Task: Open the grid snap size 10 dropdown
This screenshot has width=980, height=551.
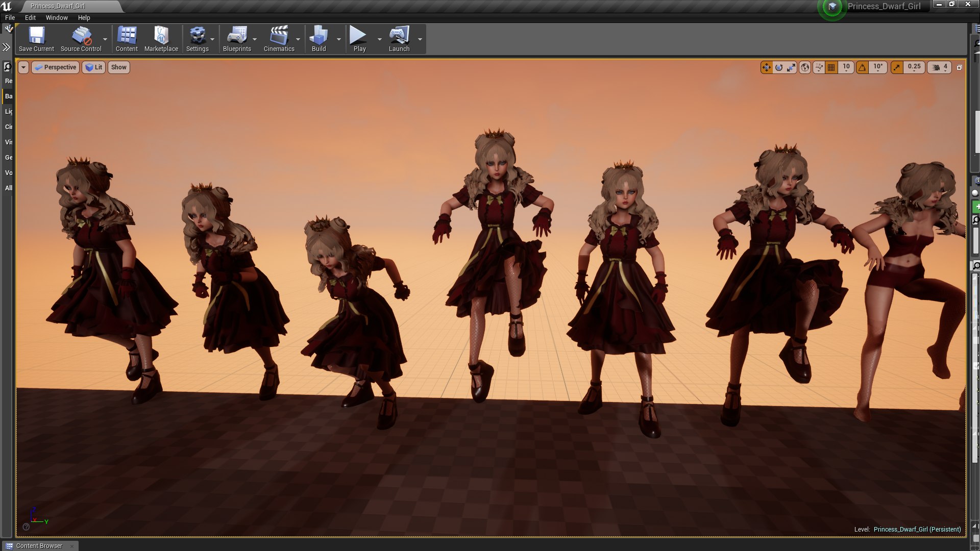Action: click(x=846, y=67)
